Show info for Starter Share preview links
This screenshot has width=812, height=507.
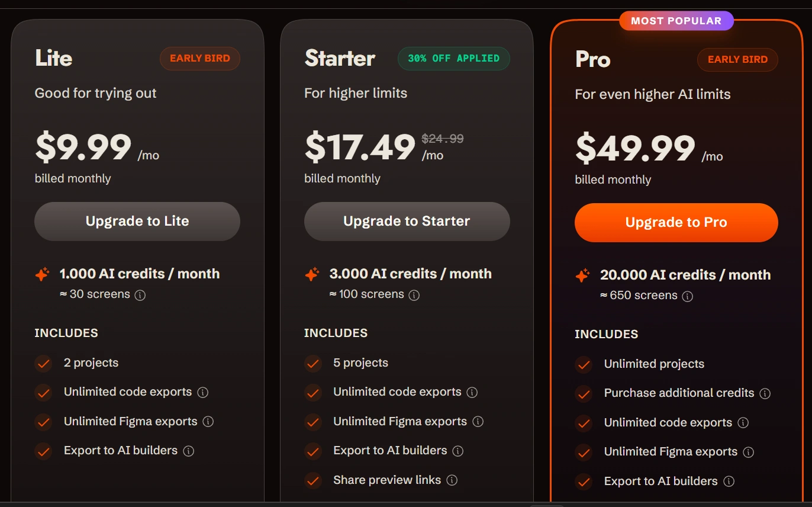point(452,480)
